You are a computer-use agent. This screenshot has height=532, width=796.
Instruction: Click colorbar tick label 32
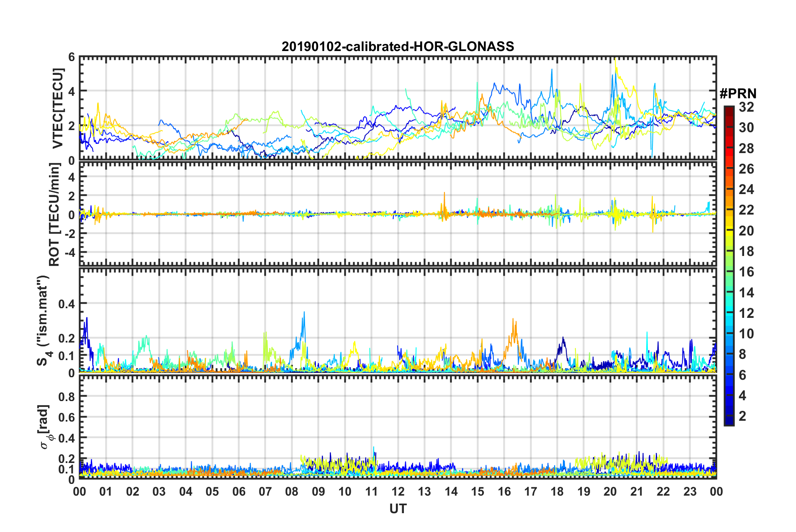point(746,107)
